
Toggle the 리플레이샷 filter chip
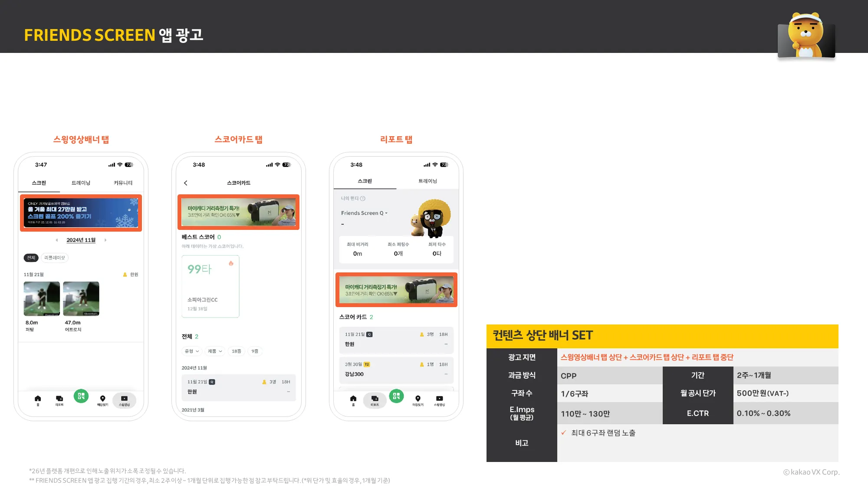tap(55, 258)
